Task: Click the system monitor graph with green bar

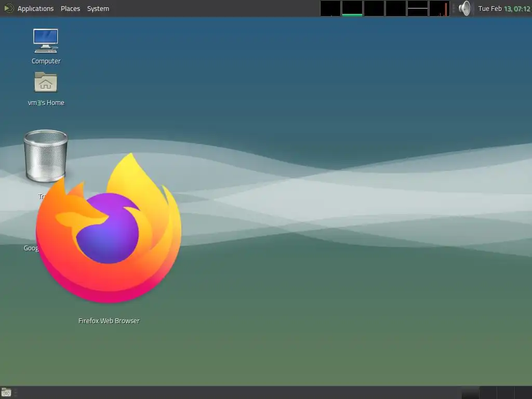Action: click(352, 8)
